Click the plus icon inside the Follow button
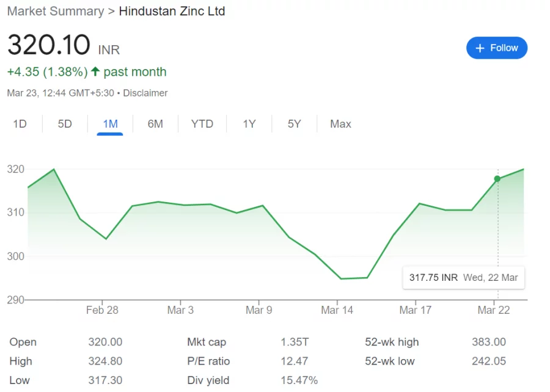Screen dimensions: 550x392 click(480, 48)
